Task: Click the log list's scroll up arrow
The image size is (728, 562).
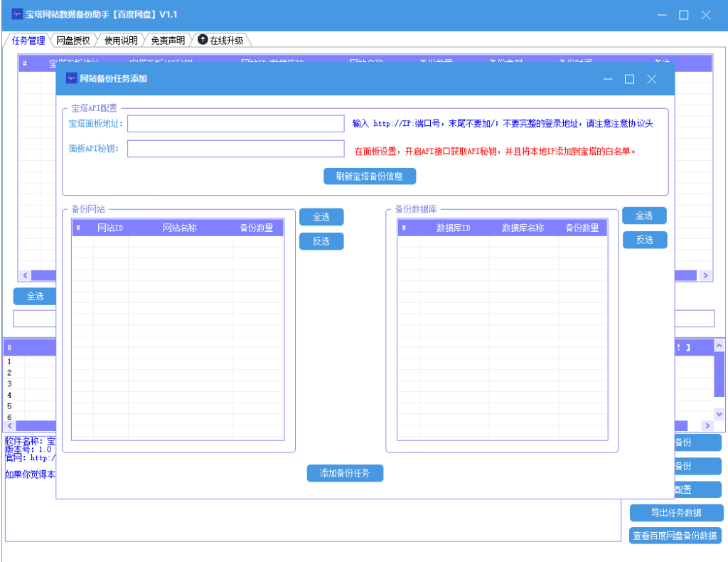Action: coord(719,346)
